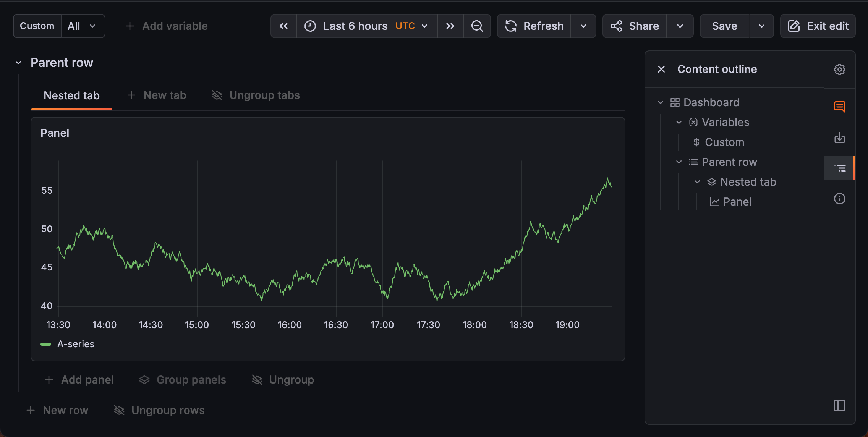Click the content outline list icon

click(840, 168)
